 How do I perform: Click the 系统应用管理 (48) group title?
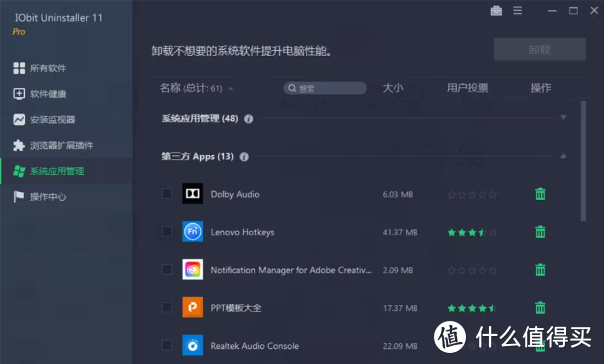click(200, 118)
